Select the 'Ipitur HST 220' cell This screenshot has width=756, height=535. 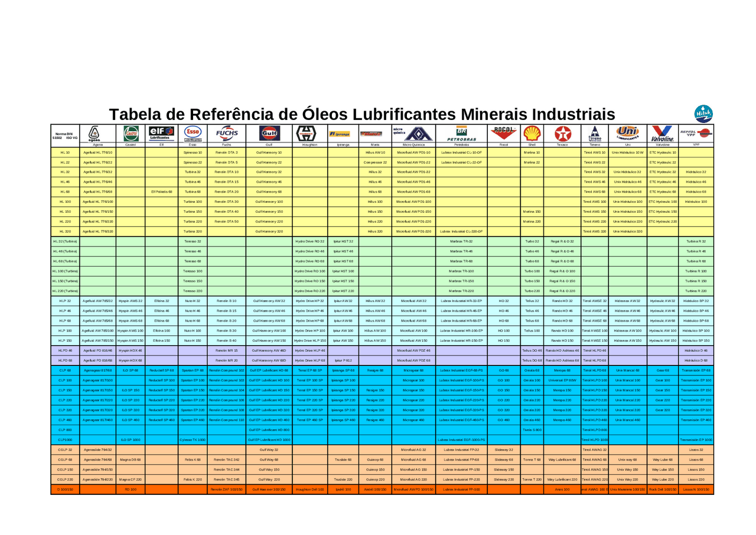coord(343,290)
